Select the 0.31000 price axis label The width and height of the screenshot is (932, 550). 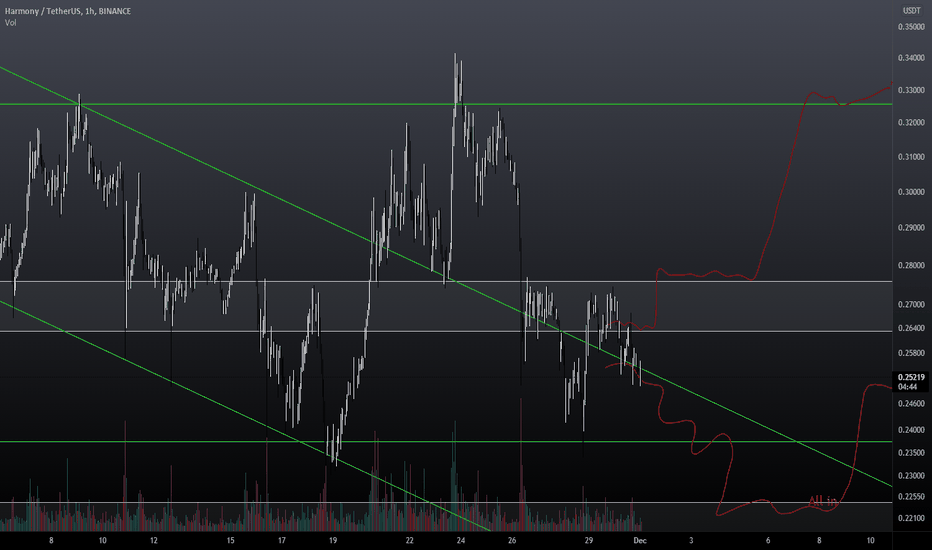[911, 157]
